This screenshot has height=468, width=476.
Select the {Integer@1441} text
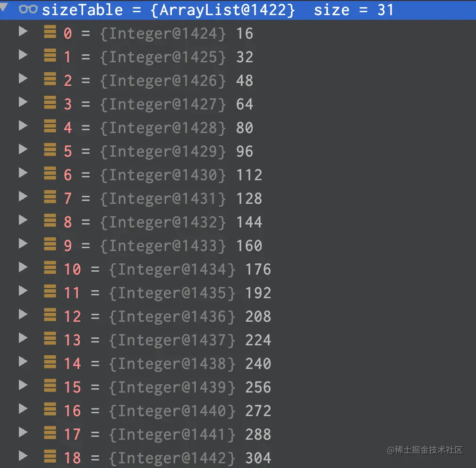(x=172, y=435)
